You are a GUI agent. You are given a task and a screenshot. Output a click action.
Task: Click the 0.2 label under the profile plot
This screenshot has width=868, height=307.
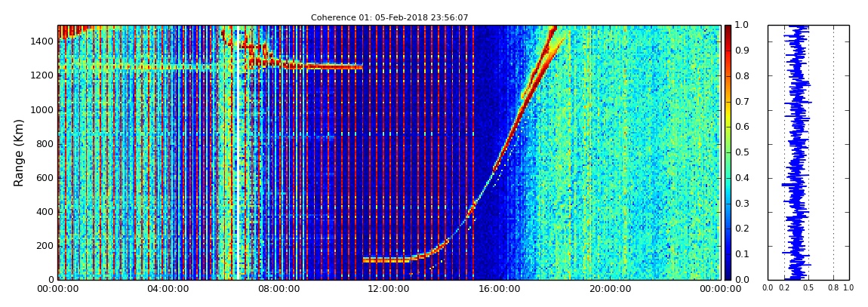point(784,288)
